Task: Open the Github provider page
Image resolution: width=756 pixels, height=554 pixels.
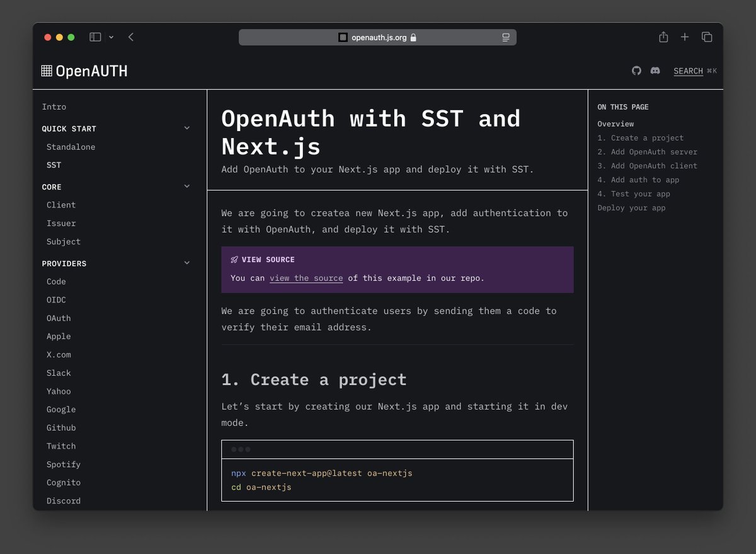Action: pyautogui.click(x=61, y=428)
